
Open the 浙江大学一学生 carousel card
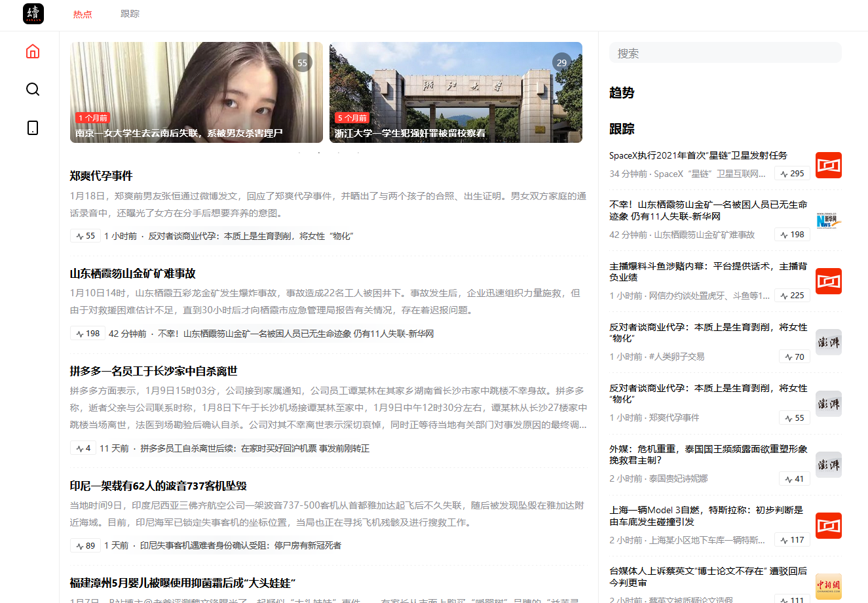(456, 92)
